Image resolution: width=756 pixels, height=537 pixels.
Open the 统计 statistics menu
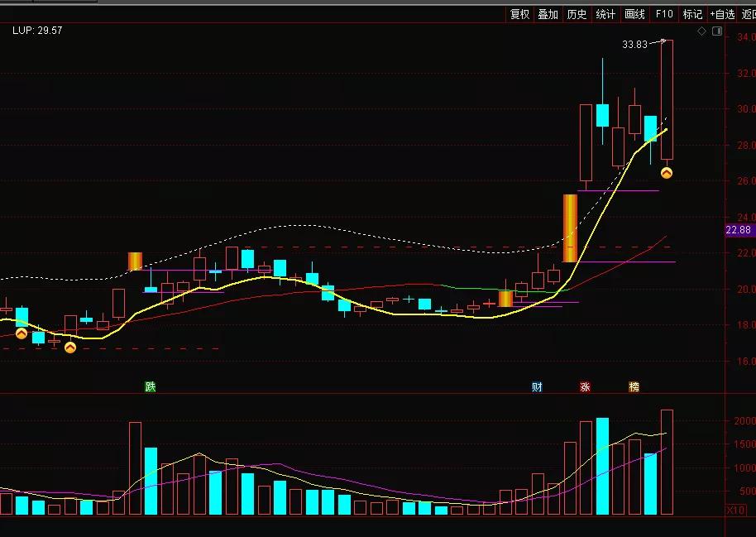(605, 14)
